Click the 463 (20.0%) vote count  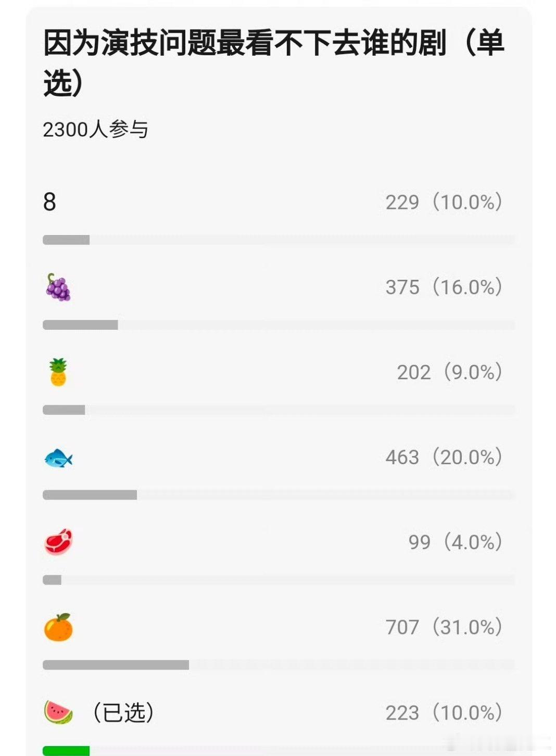tap(444, 457)
